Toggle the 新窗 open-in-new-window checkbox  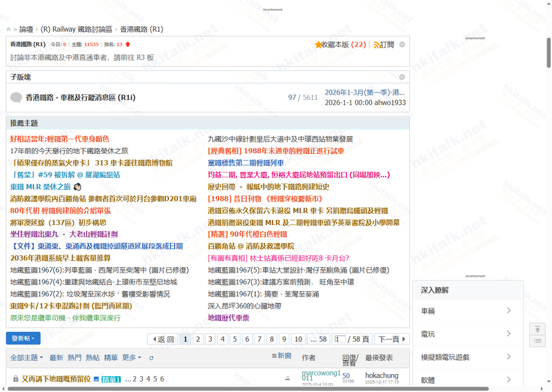point(274,355)
